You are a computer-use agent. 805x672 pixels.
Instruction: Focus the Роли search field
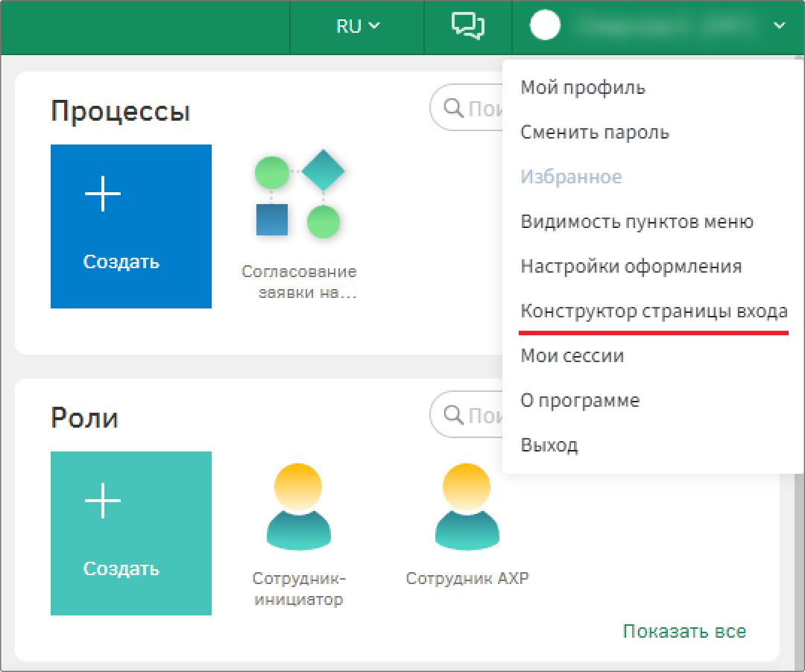[466, 414]
